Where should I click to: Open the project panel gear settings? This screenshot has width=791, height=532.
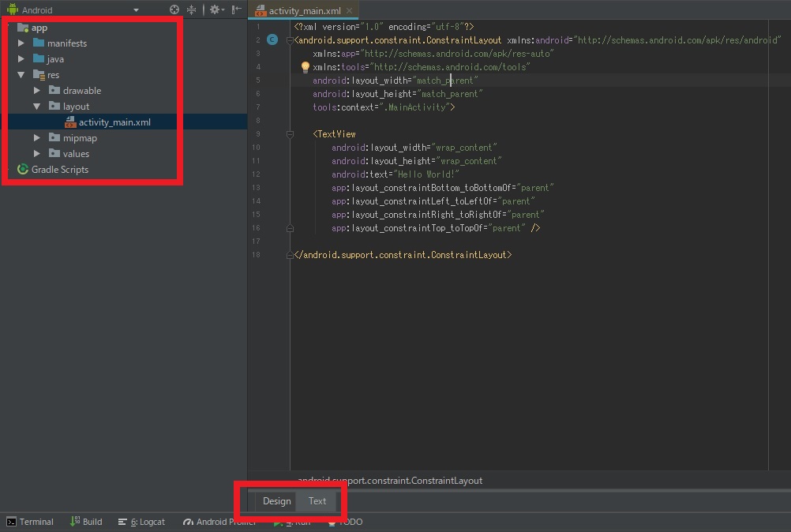[x=216, y=9]
